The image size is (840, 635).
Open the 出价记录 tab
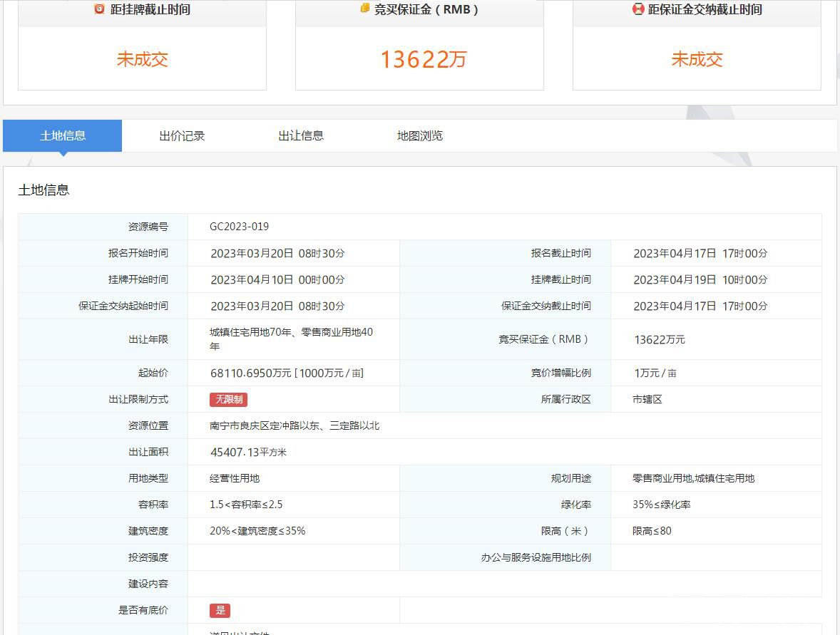pos(182,135)
